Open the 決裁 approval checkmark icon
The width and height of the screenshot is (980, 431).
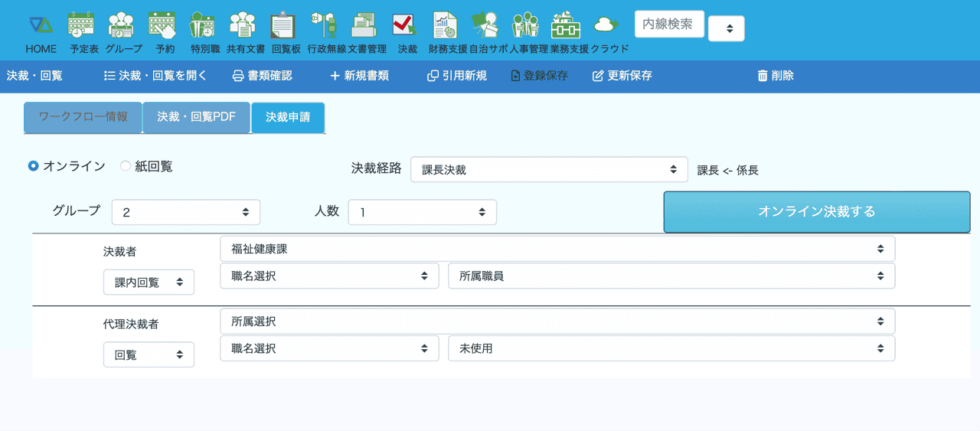click(405, 26)
